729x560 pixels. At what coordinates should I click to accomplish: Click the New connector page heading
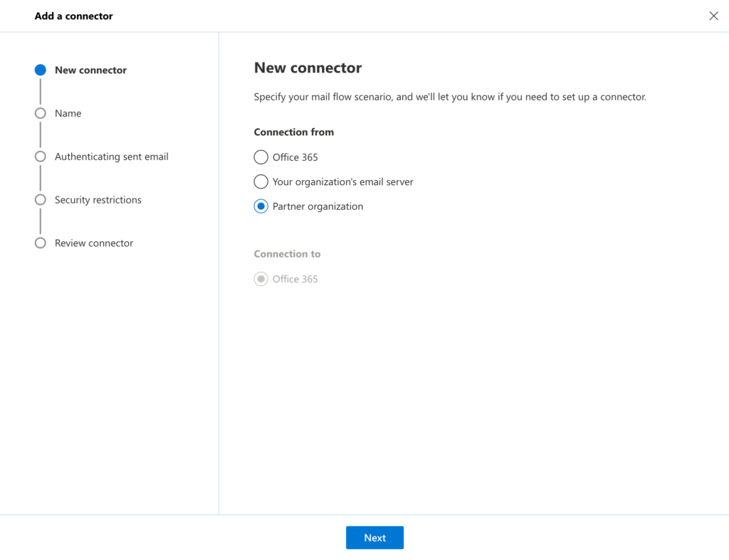click(x=308, y=68)
